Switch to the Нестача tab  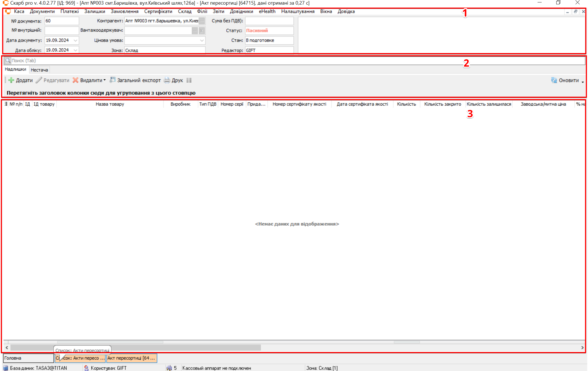[39, 70]
